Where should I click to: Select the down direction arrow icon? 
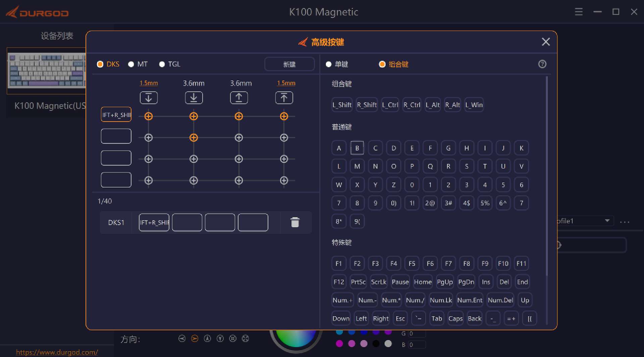(220, 339)
